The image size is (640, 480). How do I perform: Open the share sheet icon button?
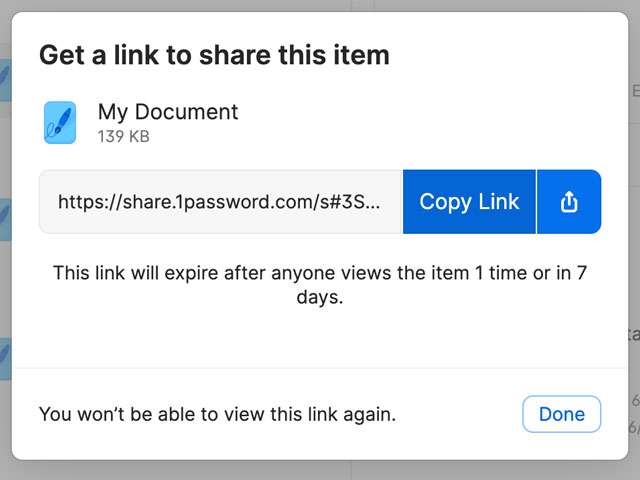tap(569, 202)
